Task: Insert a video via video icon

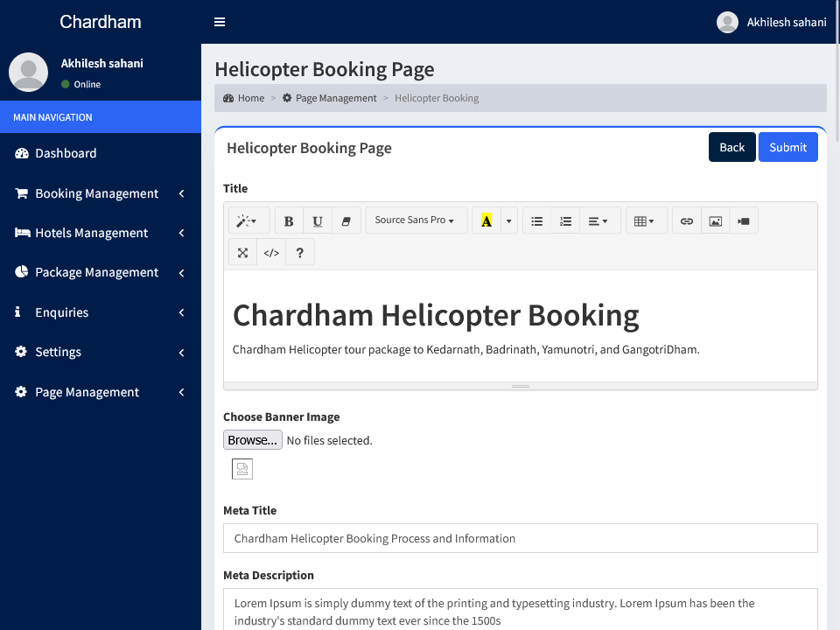Action: click(x=744, y=221)
